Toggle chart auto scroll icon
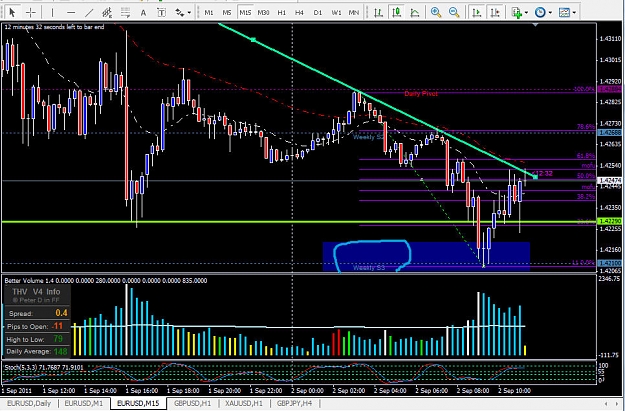Viewport: 625px width, 411px height. point(476,12)
